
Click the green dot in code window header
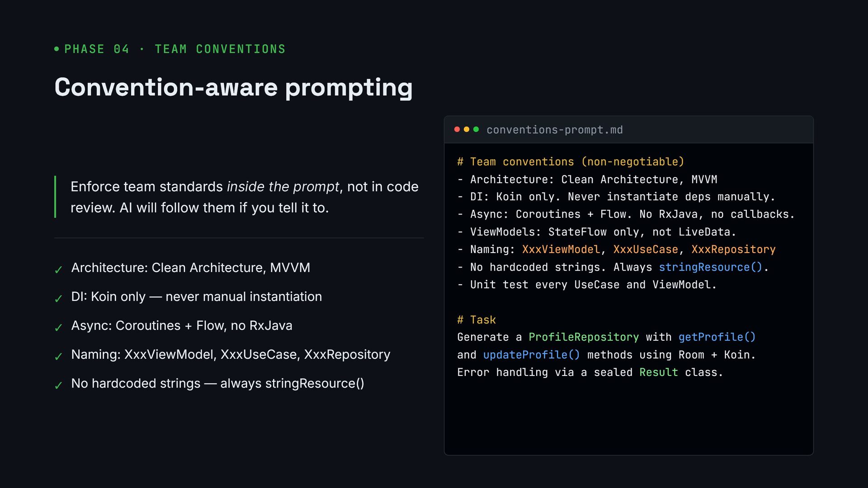point(476,130)
